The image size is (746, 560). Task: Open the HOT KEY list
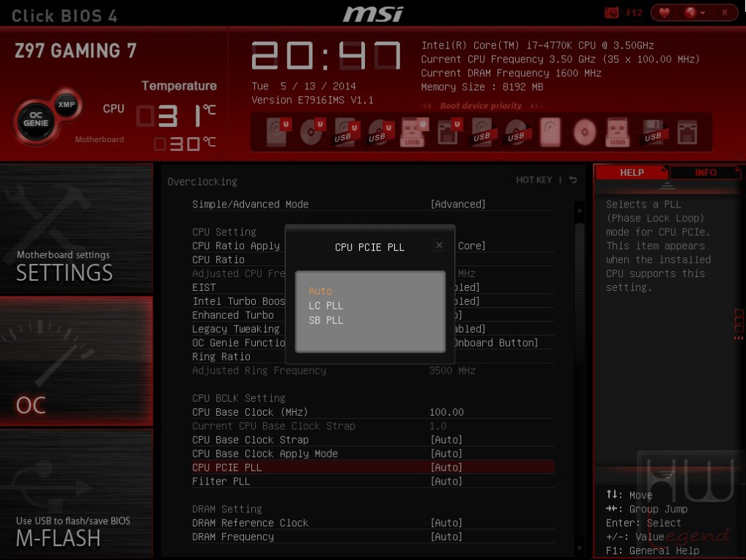(x=533, y=180)
